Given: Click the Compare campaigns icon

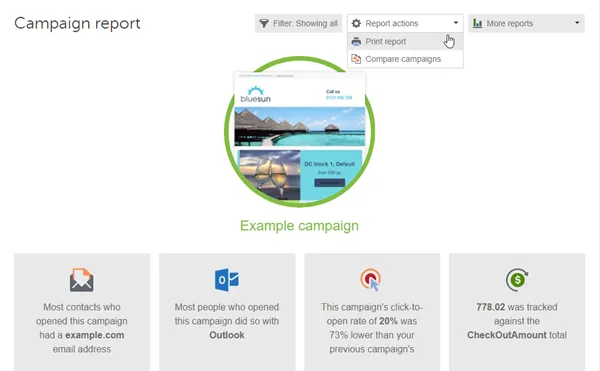Looking at the screenshot, I should pyautogui.click(x=356, y=59).
